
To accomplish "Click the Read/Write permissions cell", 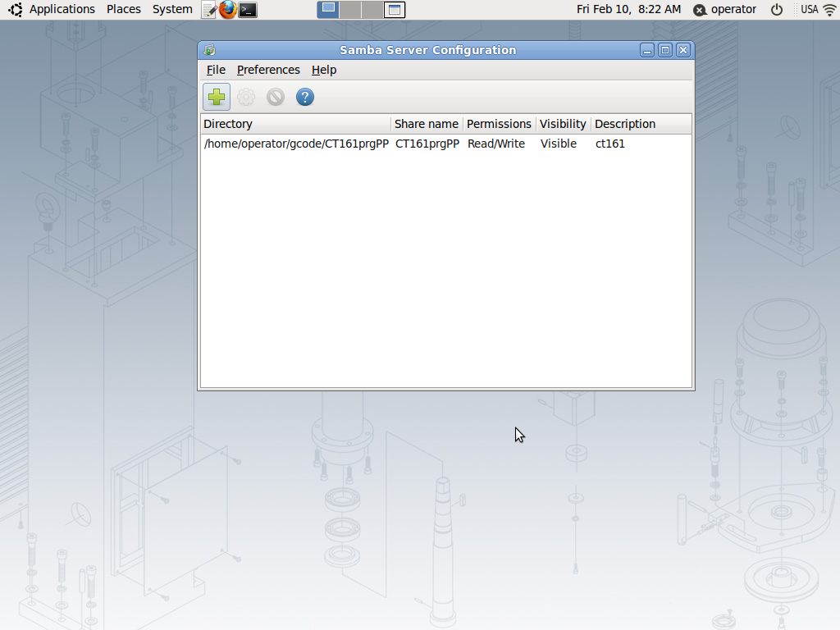I will point(496,144).
